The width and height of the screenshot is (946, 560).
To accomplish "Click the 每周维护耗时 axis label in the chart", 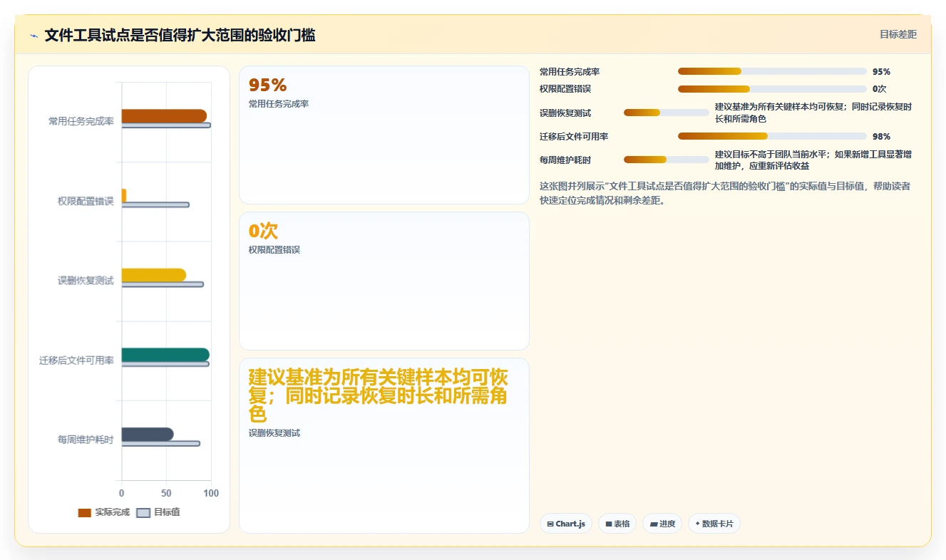I will (x=86, y=440).
